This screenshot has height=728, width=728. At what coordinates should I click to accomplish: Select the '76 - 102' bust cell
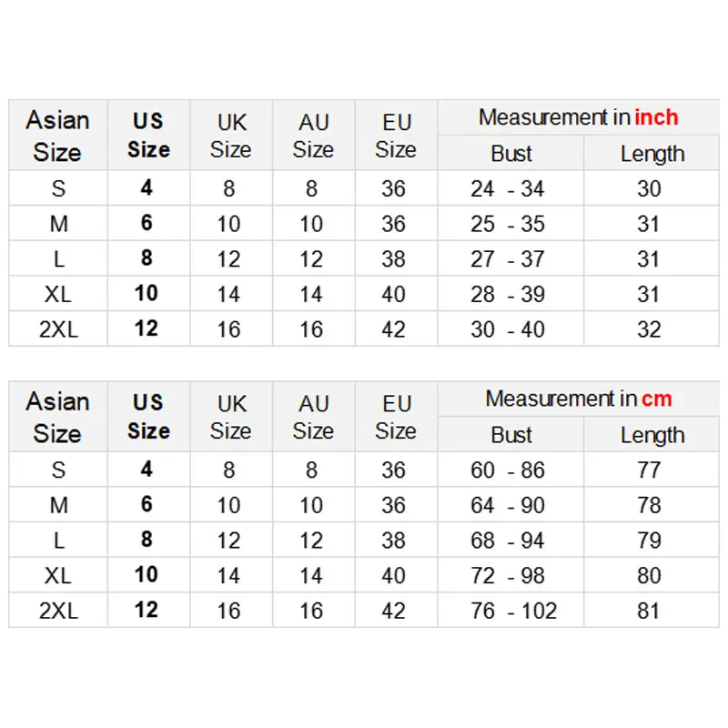pos(514,611)
